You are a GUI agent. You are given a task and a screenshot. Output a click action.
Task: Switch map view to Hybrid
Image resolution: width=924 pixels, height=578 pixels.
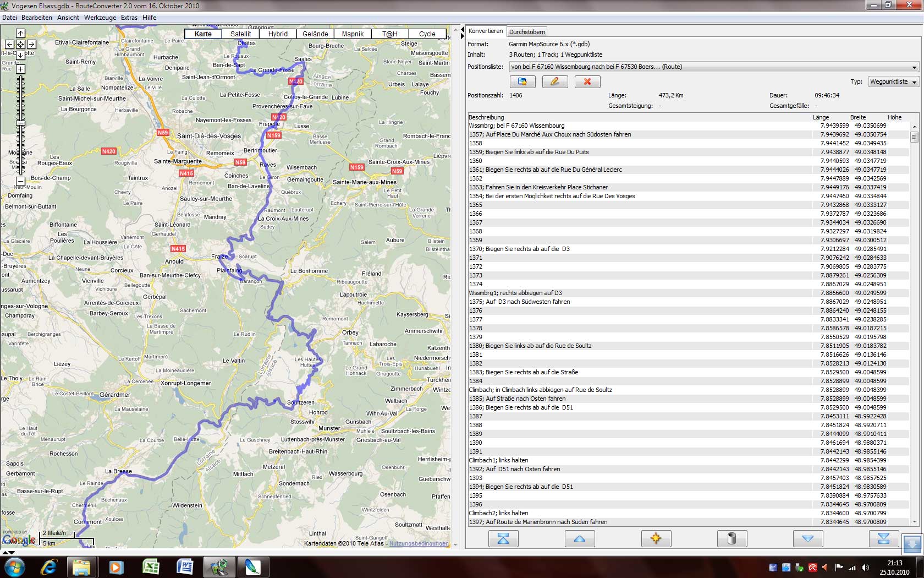[x=278, y=34]
